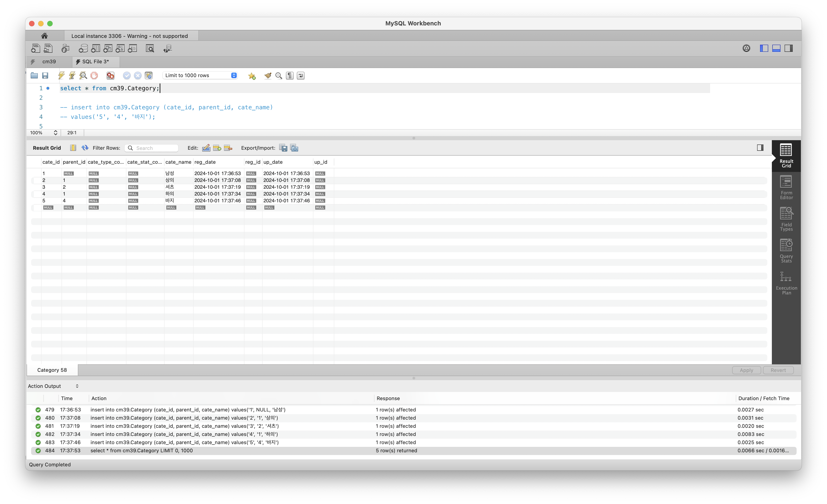Sort by the cate_name column header

[178, 162]
